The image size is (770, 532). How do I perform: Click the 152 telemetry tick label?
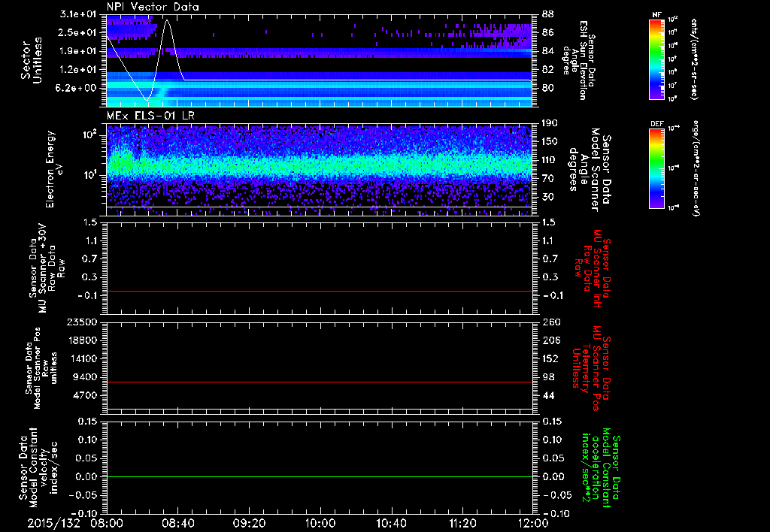coord(550,358)
